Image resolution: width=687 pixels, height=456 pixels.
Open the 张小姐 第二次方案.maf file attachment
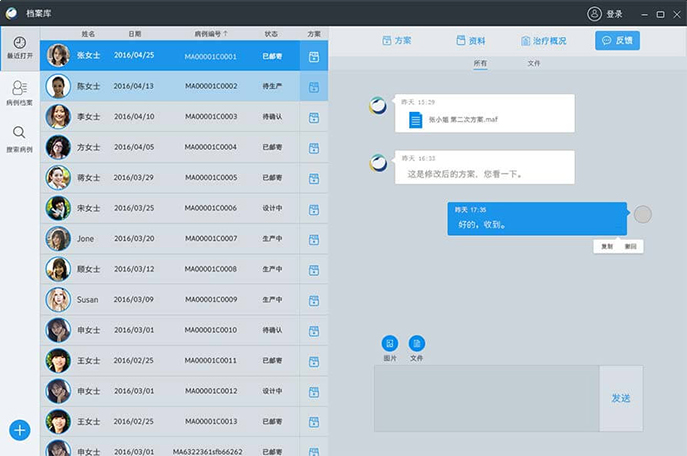[x=414, y=120]
